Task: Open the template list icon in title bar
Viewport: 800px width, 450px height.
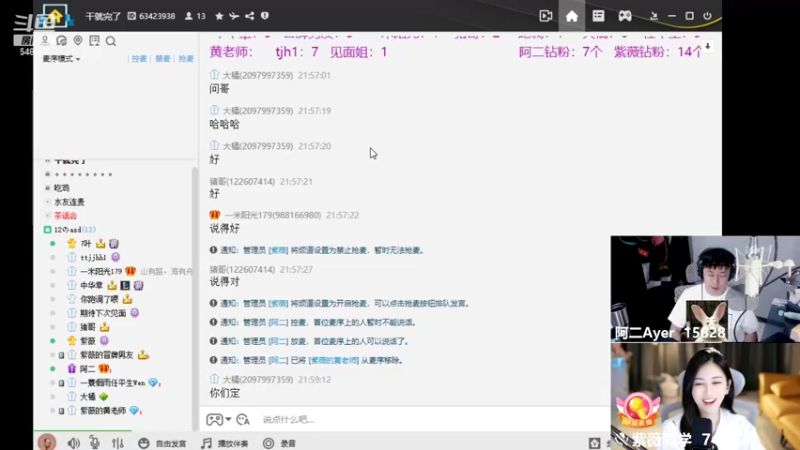Action: pos(598,16)
